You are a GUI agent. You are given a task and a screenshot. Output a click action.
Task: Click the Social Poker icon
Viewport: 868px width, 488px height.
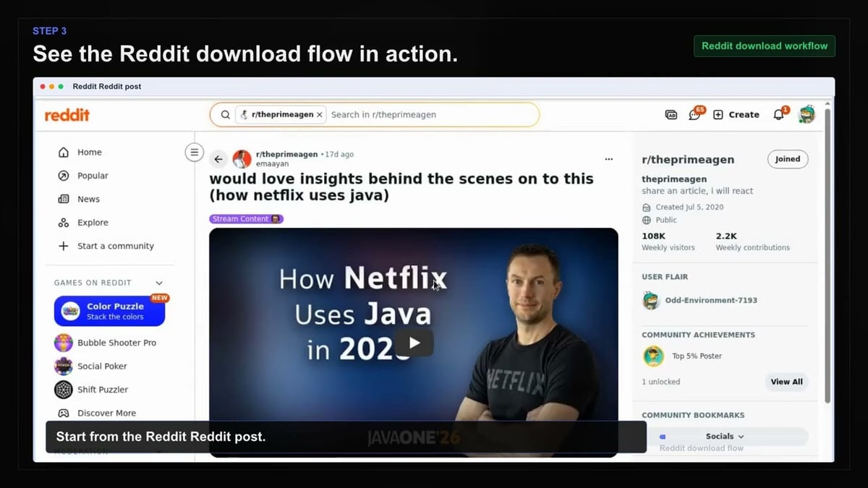click(64, 366)
